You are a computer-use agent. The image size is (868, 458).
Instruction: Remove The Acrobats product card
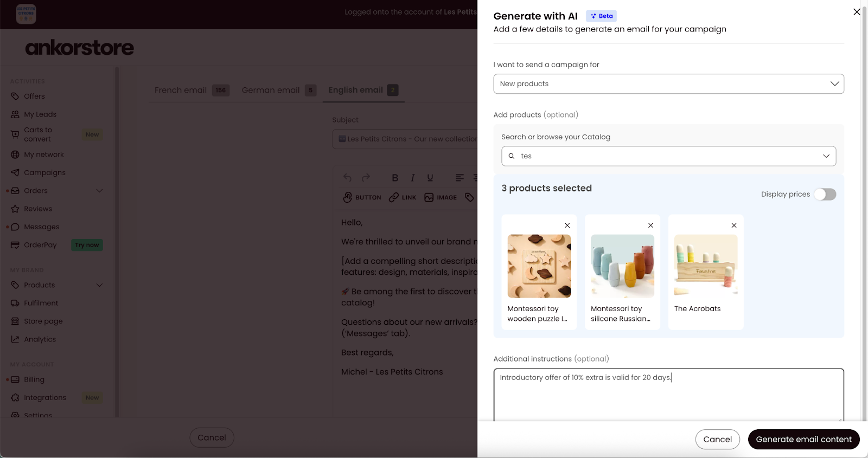[734, 225]
